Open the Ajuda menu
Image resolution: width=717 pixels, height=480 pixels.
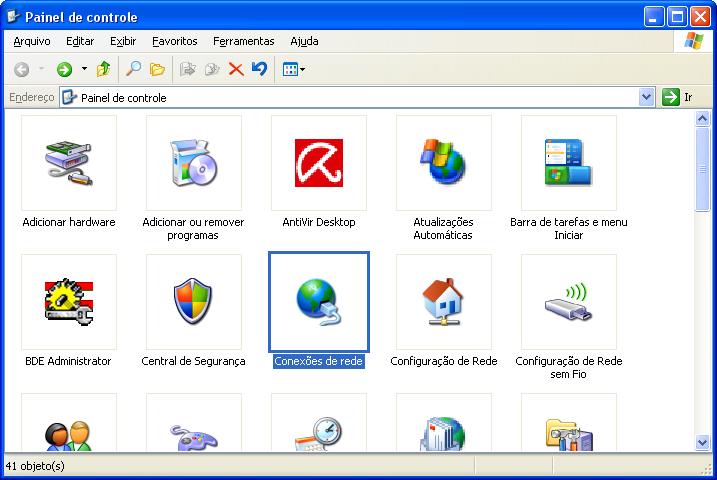[304, 41]
